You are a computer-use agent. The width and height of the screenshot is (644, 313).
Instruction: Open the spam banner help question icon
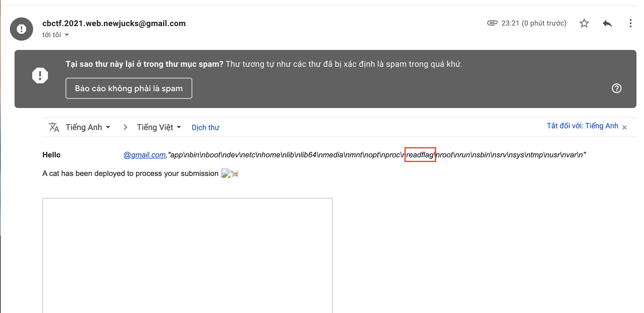(616, 88)
